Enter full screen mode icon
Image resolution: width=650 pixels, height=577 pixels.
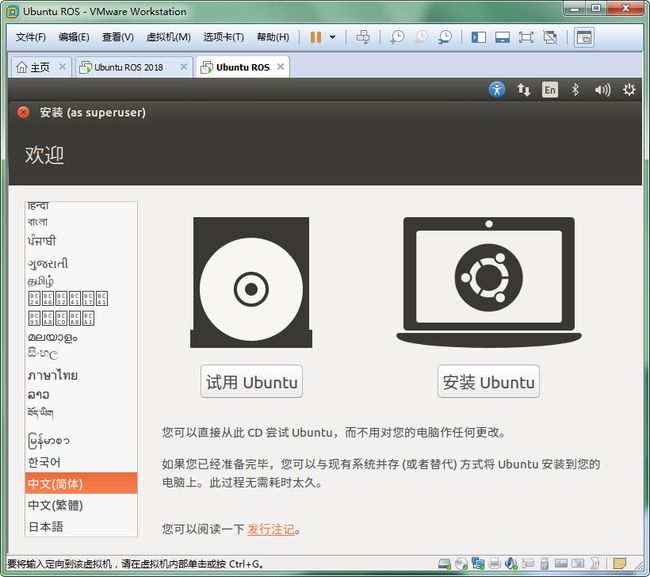(526, 38)
